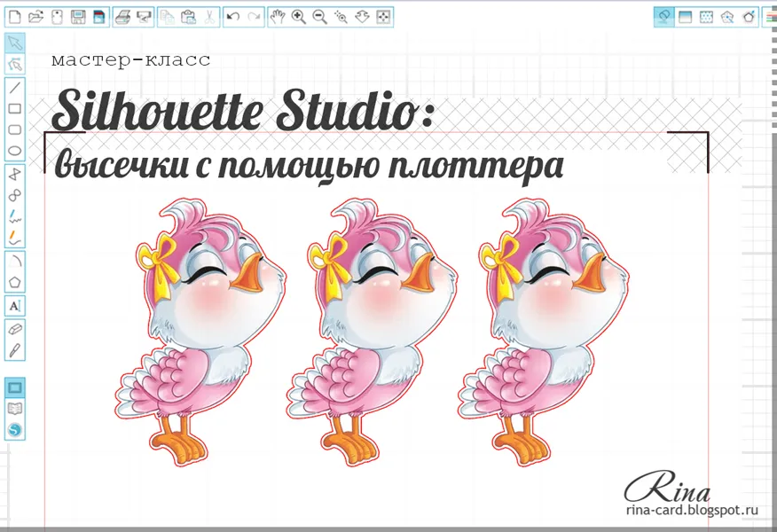Open the Fill Color panel icon
The image size is (777, 532).
(x=664, y=18)
